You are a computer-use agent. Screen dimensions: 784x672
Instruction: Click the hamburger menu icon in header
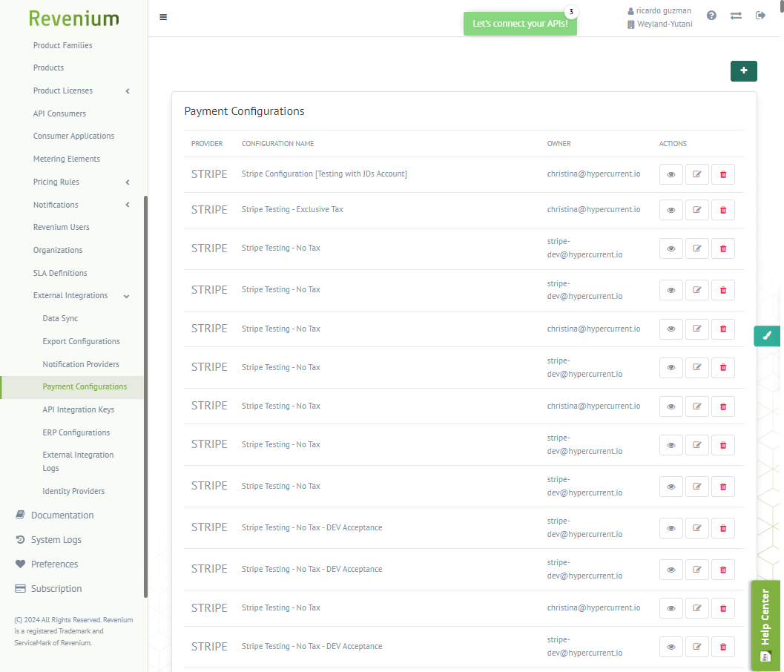163,17
